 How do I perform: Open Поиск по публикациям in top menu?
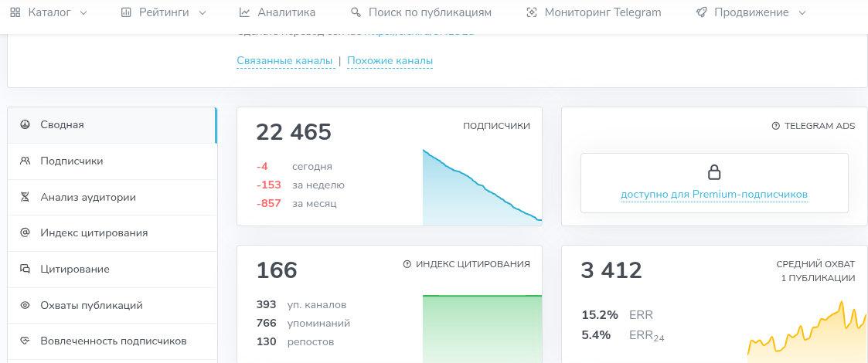[x=421, y=12]
